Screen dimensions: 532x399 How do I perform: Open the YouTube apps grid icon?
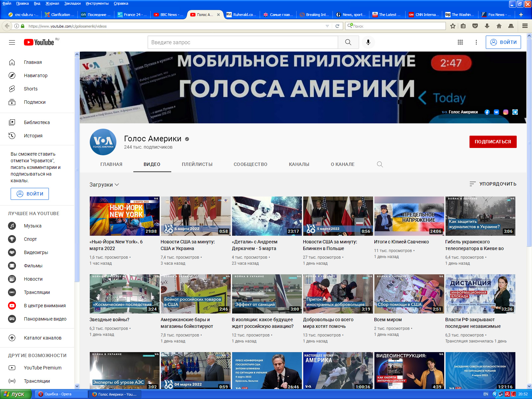tap(460, 42)
